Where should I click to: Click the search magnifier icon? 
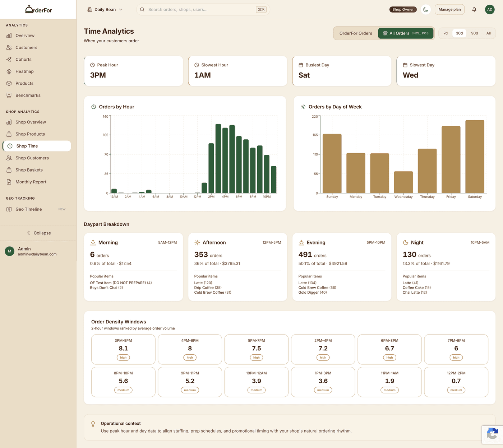(x=142, y=10)
